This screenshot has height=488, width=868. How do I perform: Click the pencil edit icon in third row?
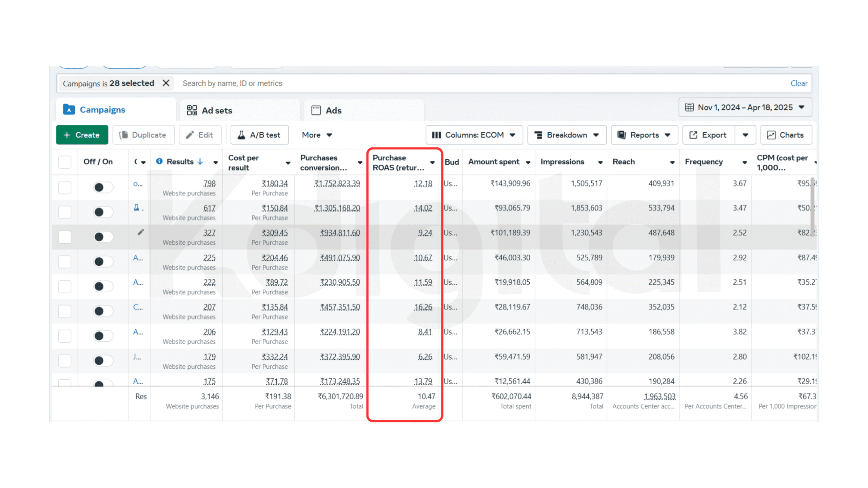pos(141,232)
